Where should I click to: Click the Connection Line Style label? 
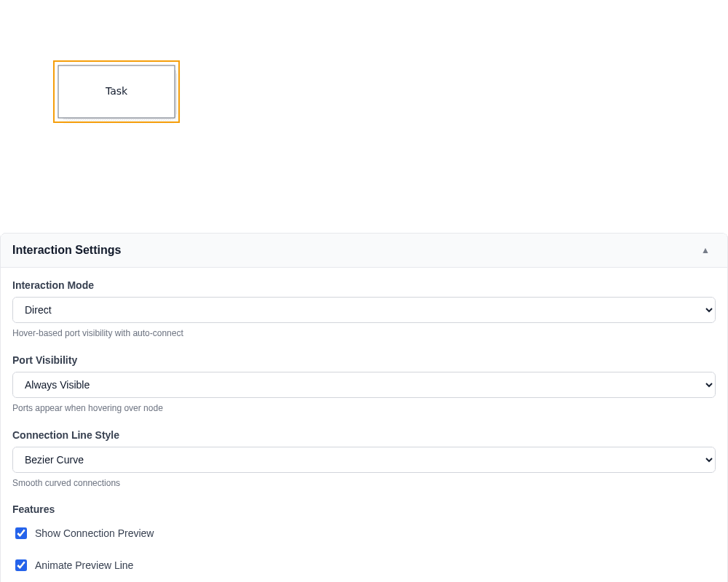click(x=66, y=435)
